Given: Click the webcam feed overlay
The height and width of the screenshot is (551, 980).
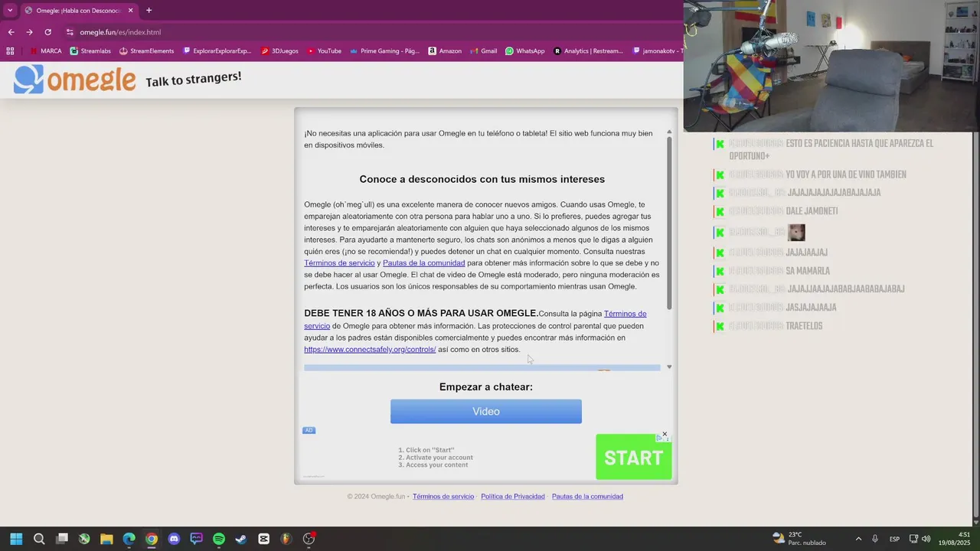Looking at the screenshot, I should coord(831,66).
